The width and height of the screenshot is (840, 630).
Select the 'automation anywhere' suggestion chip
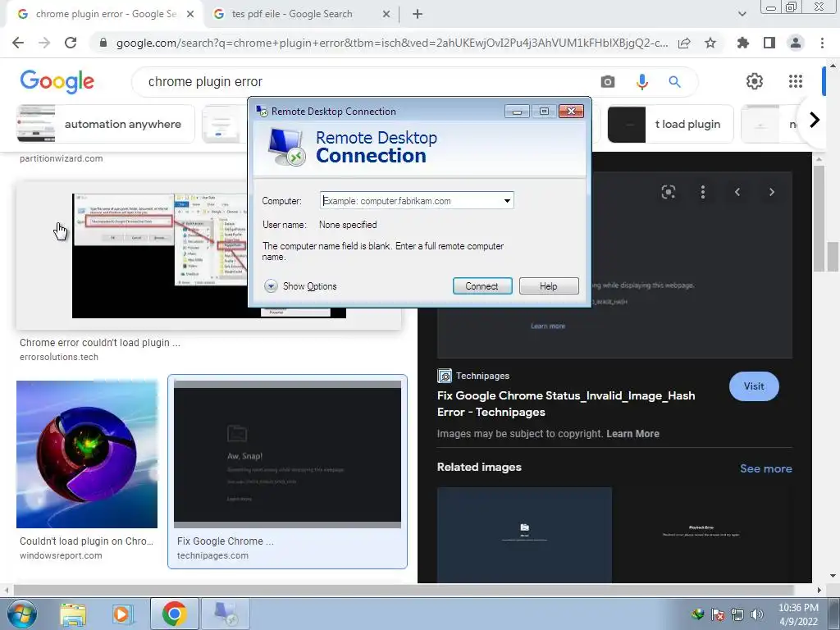(x=105, y=124)
